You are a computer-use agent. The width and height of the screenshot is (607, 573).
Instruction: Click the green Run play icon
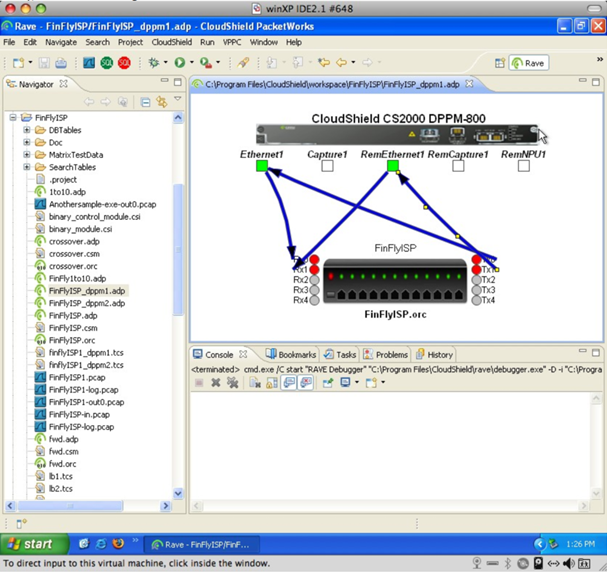(x=180, y=62)
